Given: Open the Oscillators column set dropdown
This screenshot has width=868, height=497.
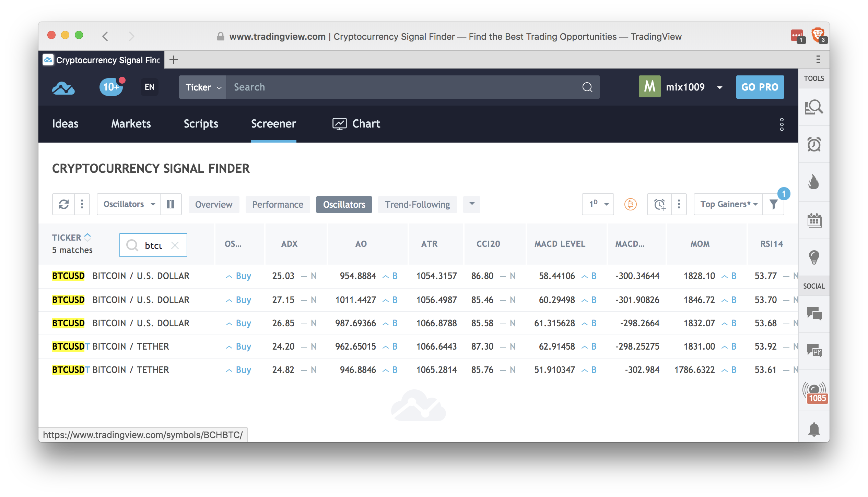Looking at the screenshot, I should [x=129, y=204].
